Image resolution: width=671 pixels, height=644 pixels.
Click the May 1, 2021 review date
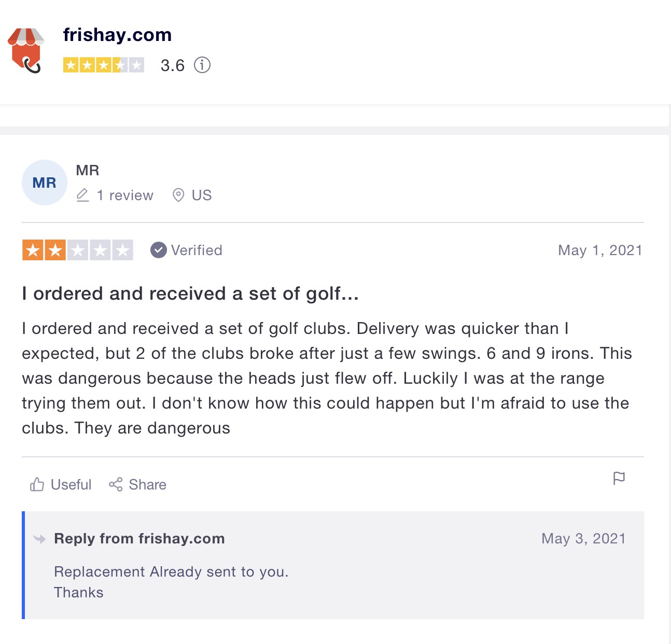(600, 250)
